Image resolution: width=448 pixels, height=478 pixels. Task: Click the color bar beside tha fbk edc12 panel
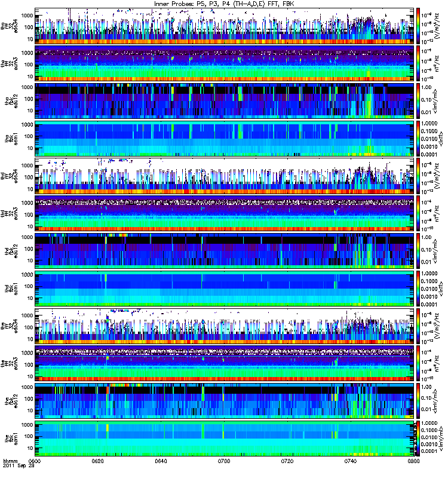click(x=418, y=101)
